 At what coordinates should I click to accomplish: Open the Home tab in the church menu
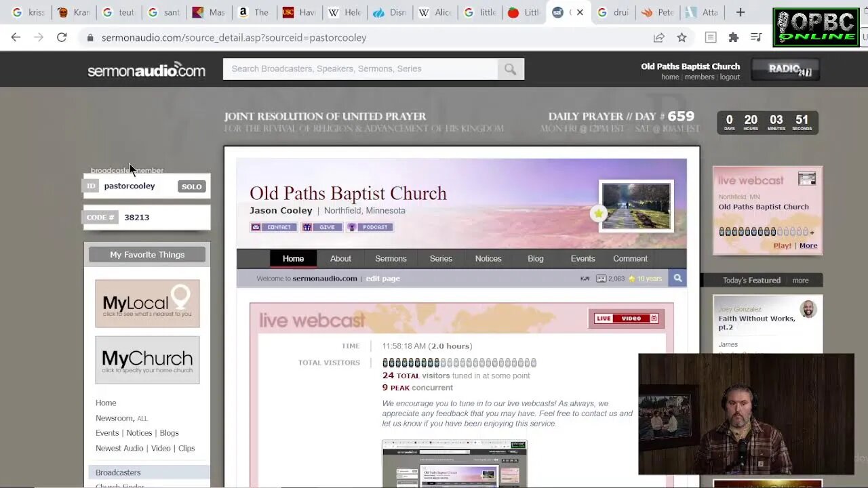pyautogui.click(x=293, y=258)
